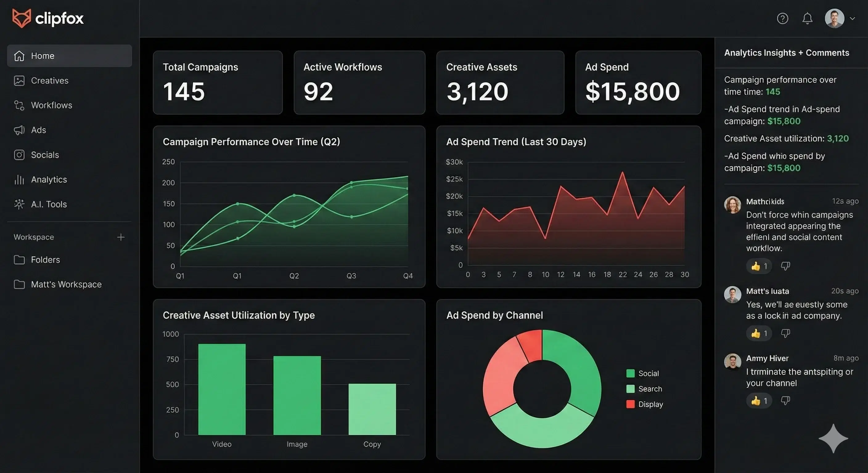Open the Ads megaphone icon

click(19, 130)
